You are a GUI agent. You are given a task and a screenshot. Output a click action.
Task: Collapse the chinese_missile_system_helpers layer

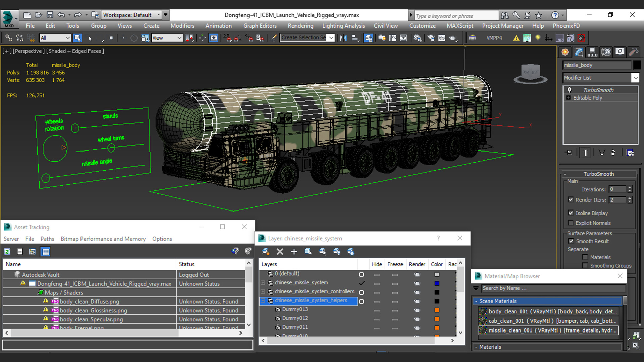[x=263, y=301]
